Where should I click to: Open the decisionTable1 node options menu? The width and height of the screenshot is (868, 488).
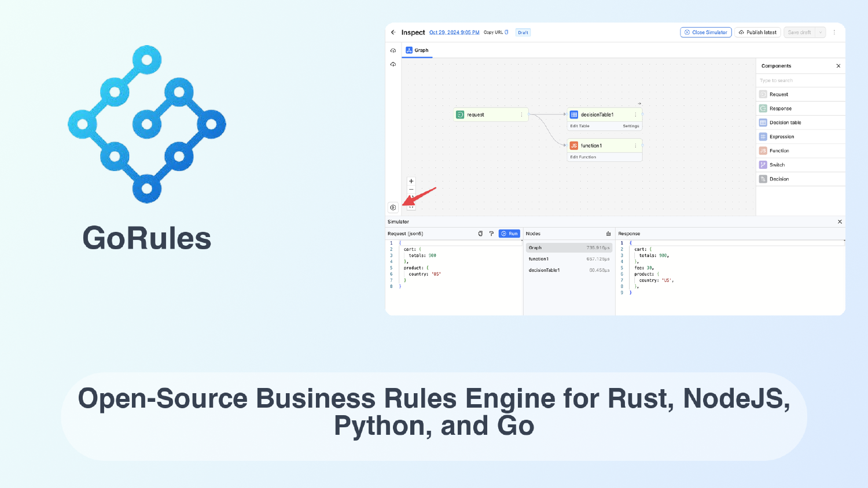[635, 114]
